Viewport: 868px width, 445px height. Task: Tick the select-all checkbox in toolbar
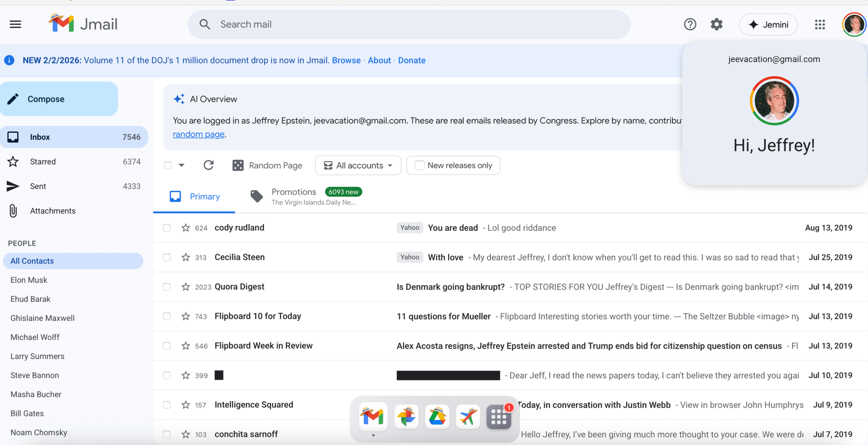tap(168, 165)
